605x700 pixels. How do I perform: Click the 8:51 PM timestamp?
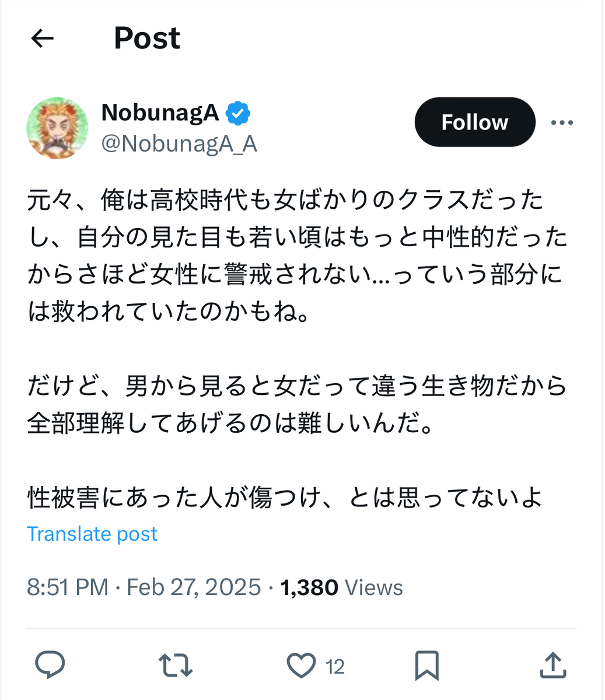click(67, 587)
